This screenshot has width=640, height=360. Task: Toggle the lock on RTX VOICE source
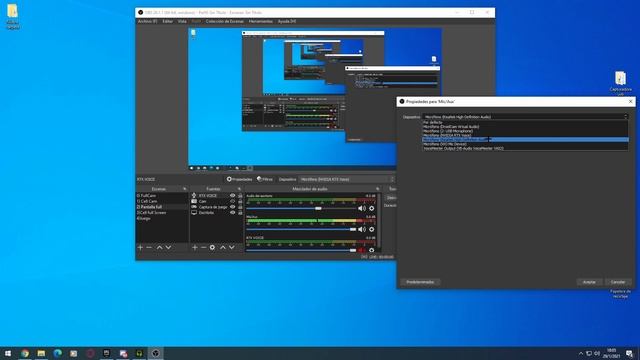click(240, 196)
